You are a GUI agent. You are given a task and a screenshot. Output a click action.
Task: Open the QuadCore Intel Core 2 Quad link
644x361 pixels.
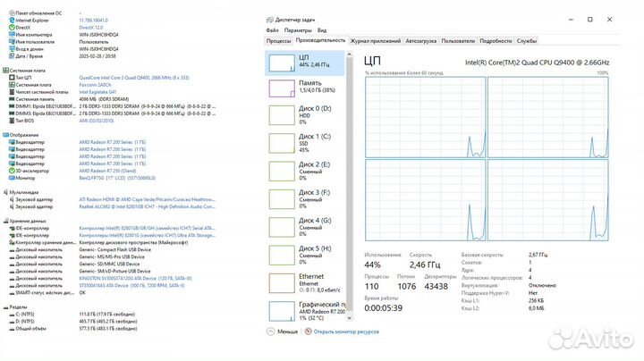click(134, 78)
